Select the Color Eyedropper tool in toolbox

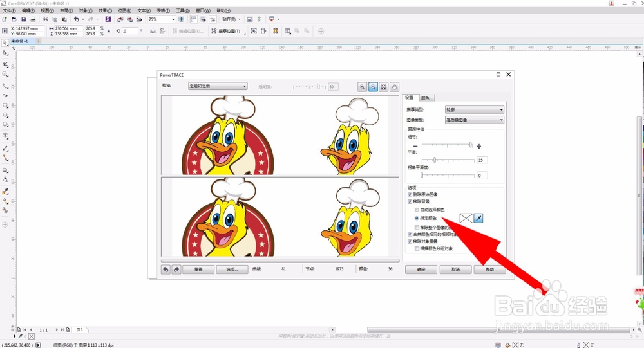[5, 191]
